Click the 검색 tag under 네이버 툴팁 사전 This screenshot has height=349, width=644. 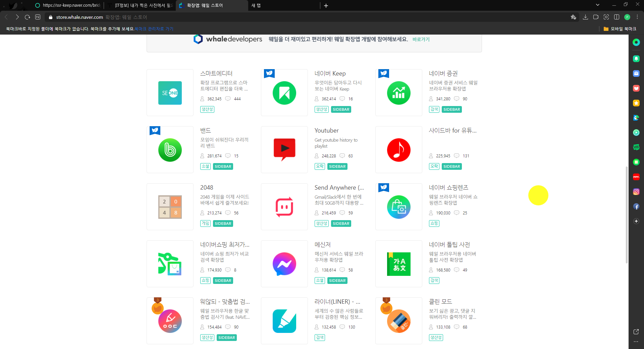[x=434, y=281]
